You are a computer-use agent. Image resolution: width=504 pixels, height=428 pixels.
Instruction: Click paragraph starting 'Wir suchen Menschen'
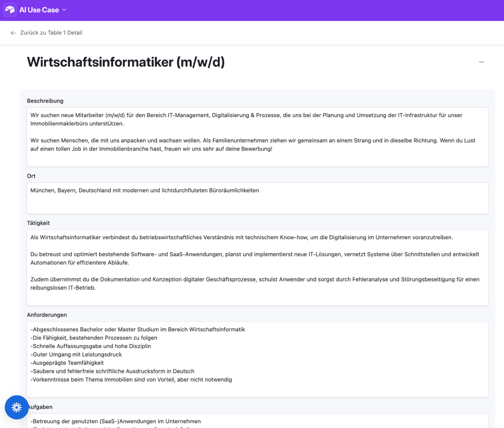253,145
